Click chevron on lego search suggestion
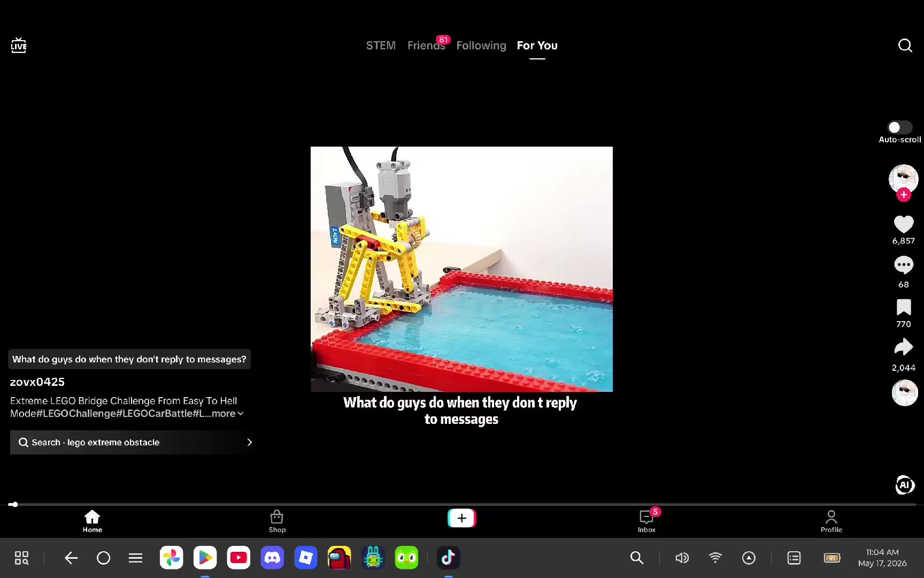 (249, 443)
